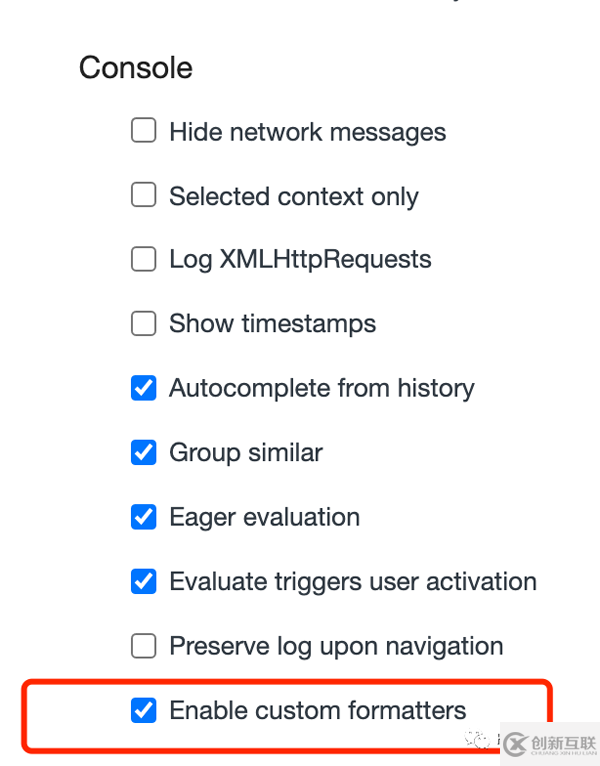The image size is (600, 766).
Task: Uncheck the Eager evaluation checkbox
Action: [144, 517]
